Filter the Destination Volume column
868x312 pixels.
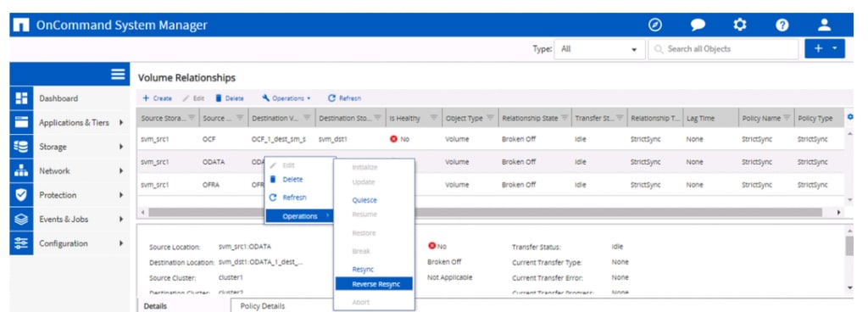click(x=307, y=118)
